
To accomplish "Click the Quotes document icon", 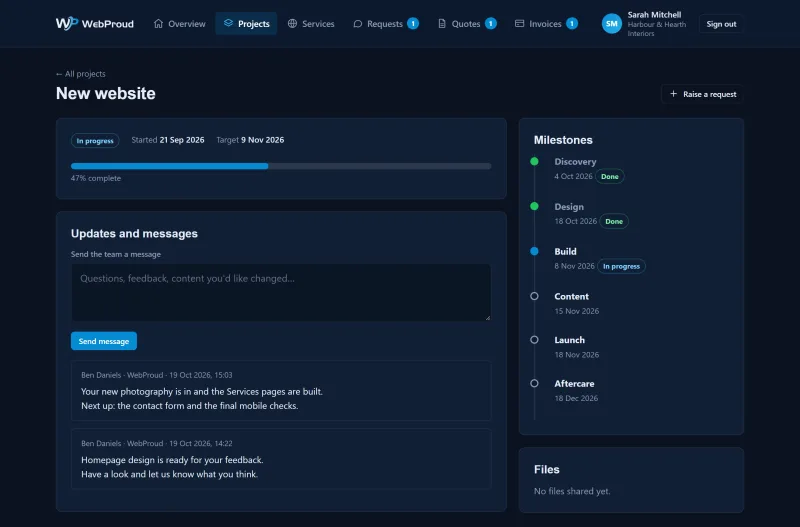I will click(442, 23).
